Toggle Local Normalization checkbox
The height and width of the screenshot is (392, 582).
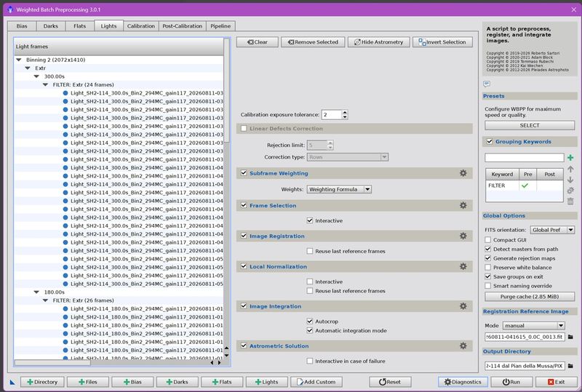point(244,266)
